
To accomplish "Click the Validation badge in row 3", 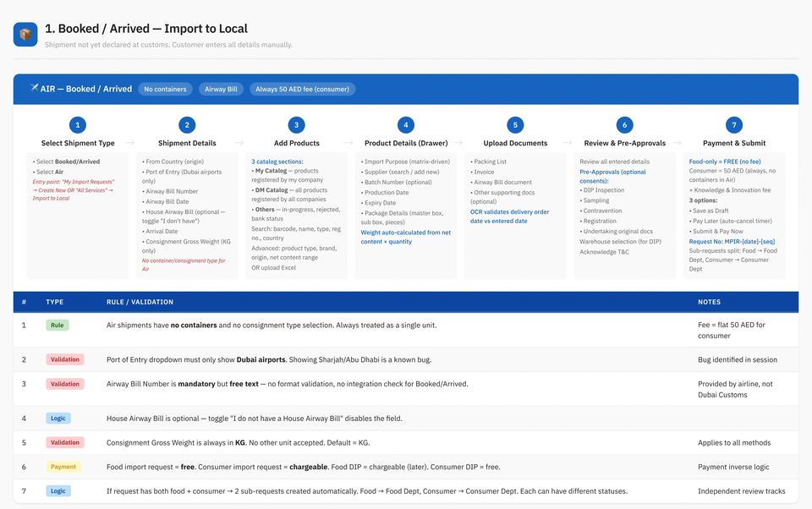I will [65, 384].
